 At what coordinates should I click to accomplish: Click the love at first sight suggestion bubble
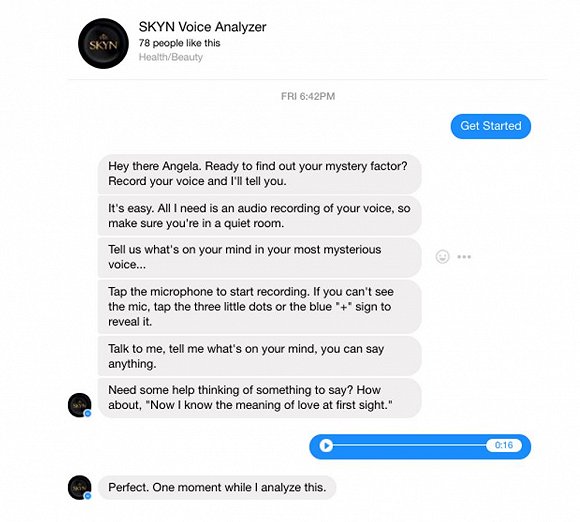point(259,398)
